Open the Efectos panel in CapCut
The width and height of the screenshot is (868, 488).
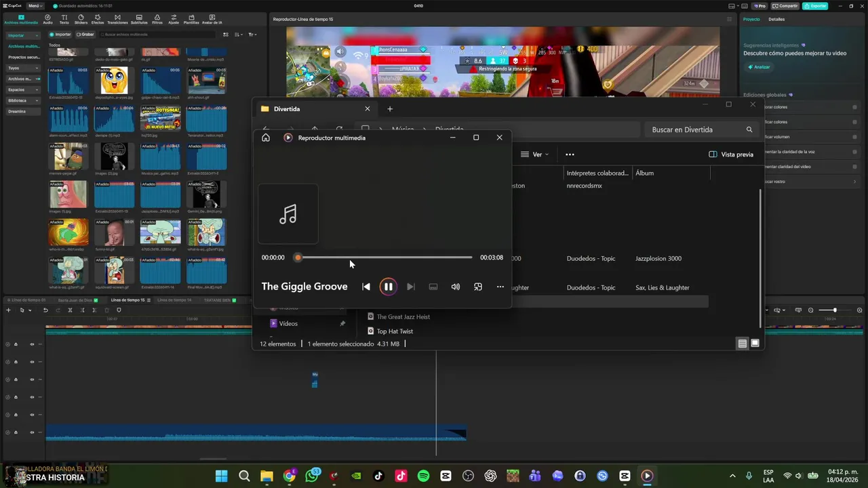point(98,19)
